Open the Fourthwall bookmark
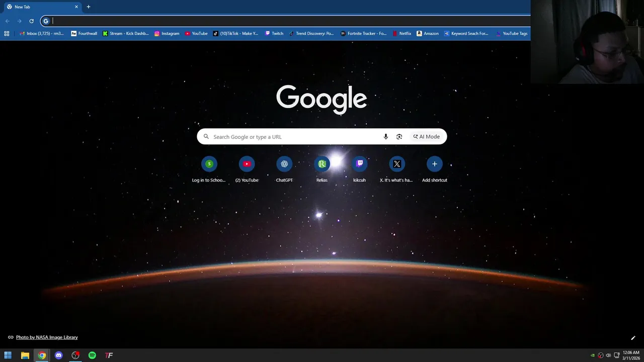 [x=84, y=34]
